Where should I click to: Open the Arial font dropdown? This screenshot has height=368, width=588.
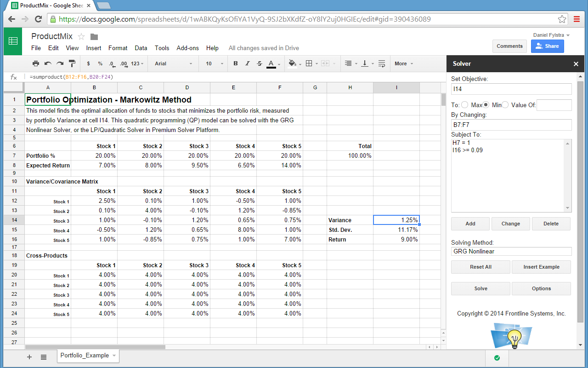tap(173, 63)
